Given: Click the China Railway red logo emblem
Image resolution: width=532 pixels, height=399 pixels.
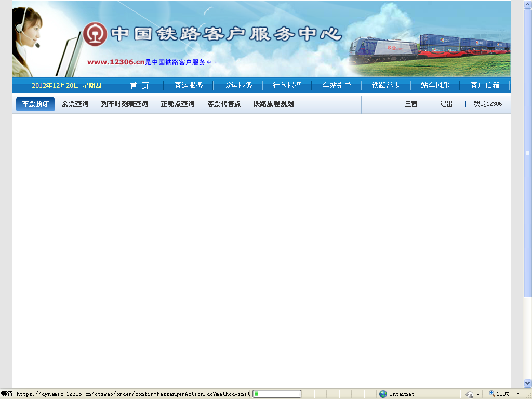Looking at the screenshot, I should [x=95, y=34].
